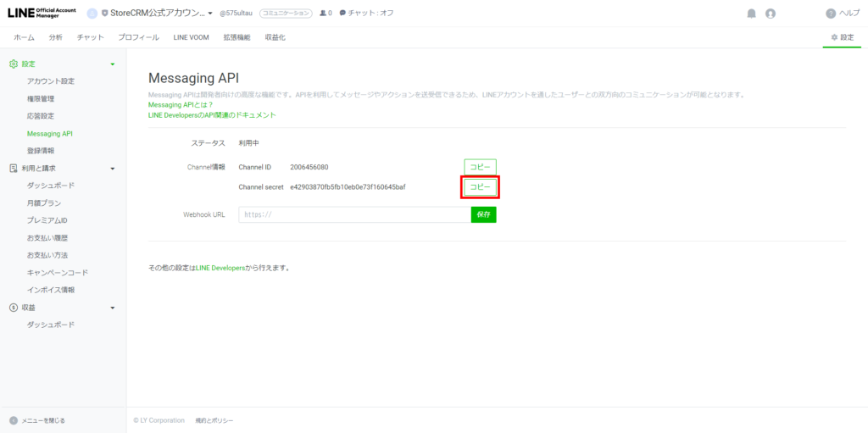Screen dimensions: 868x433
Task: Open the 分析 tab
Action: point(55,37)
